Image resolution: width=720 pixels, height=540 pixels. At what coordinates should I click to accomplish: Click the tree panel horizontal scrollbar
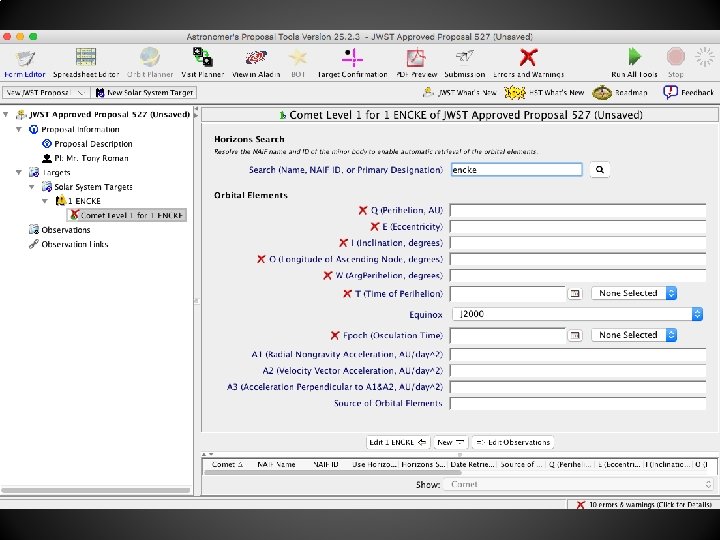tap(96, 490)
